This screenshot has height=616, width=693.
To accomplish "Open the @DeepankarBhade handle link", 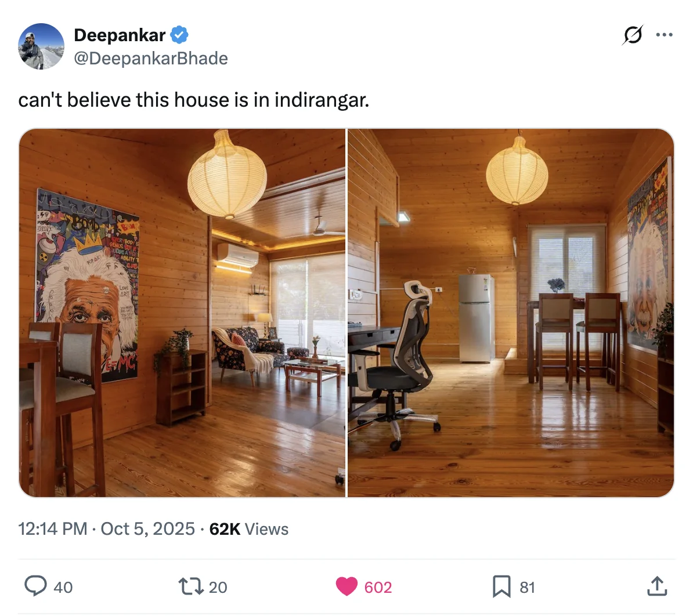I will click(151, 58).
